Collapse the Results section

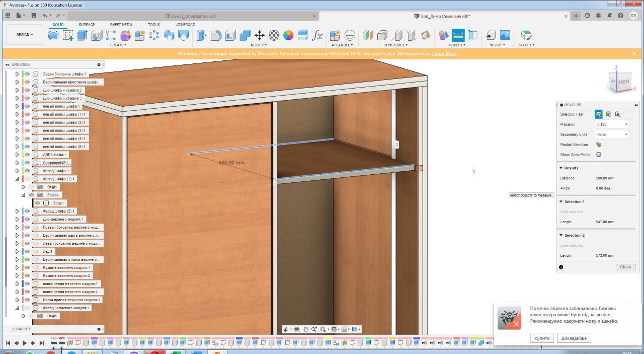tap(561, 168)
